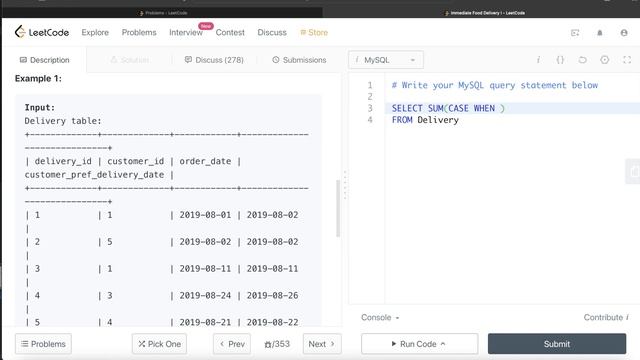Switch to the Description tab
The width and height of the screenshot is (640, 360).
pos(44,60)
